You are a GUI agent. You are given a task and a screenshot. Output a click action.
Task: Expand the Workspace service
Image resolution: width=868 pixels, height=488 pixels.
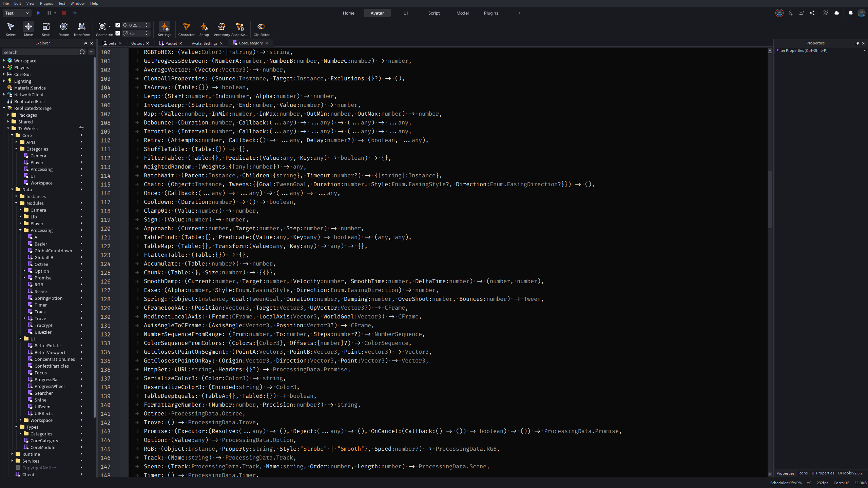(x=4, y=60)
